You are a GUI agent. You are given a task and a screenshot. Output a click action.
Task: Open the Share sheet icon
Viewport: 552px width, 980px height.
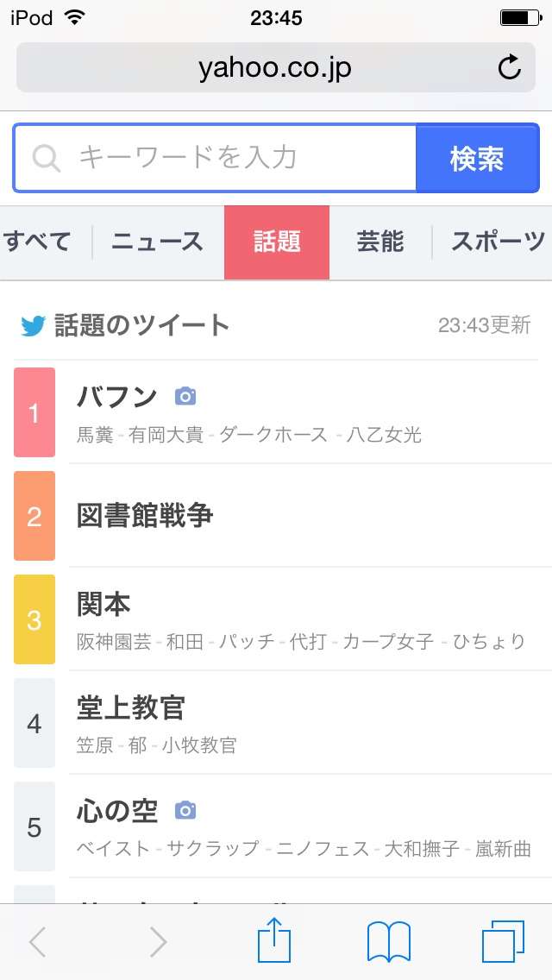(x=274, y=941)
